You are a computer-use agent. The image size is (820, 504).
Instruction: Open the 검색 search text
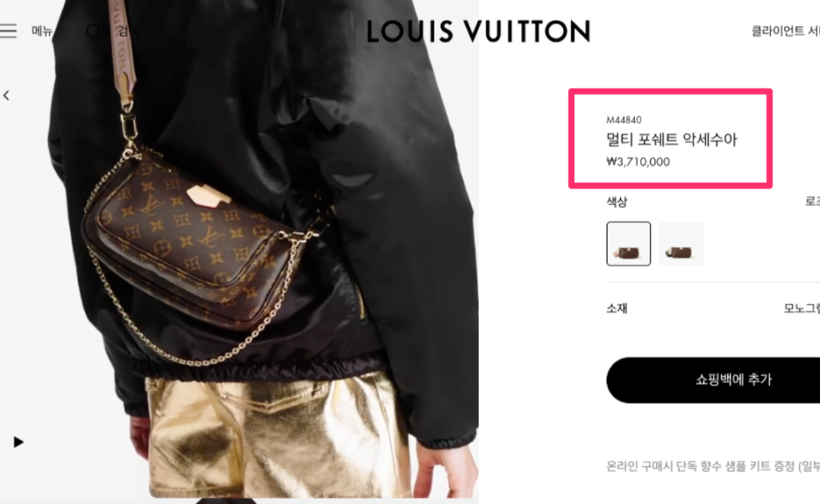click(x=128, y=31)
